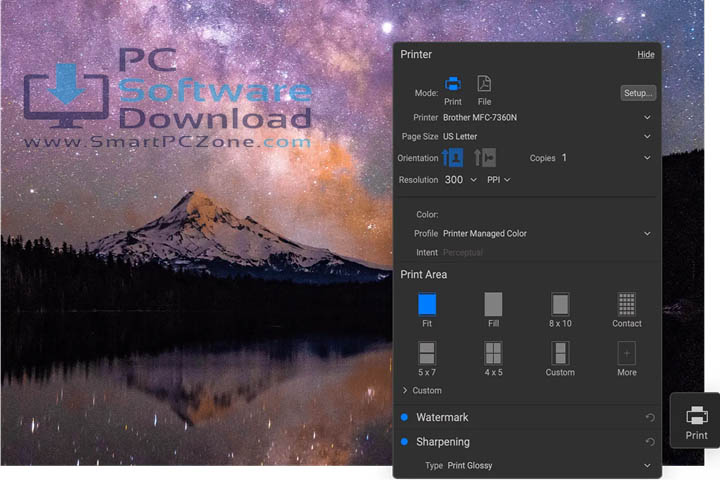The width and height of the screenshot is (720, 480).
Task: Open the Sharpening Type dropdown
Action: pos(549,465)
